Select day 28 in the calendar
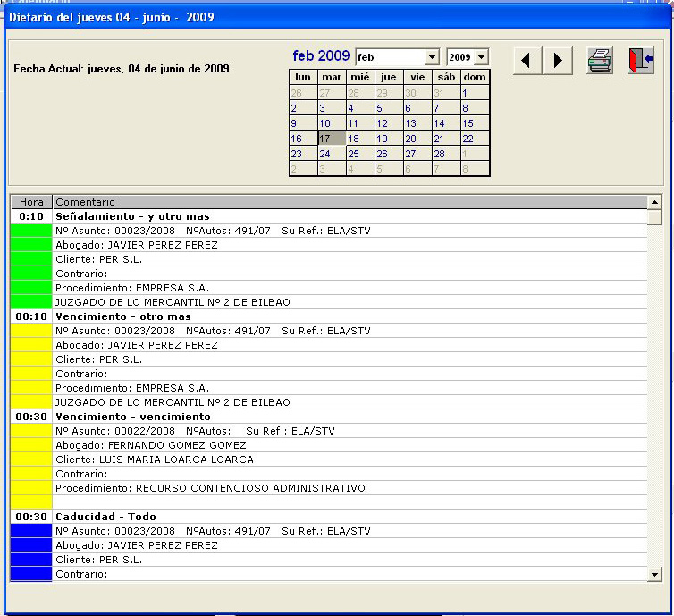This screenshot has height=616, width=674. point(446,154)
